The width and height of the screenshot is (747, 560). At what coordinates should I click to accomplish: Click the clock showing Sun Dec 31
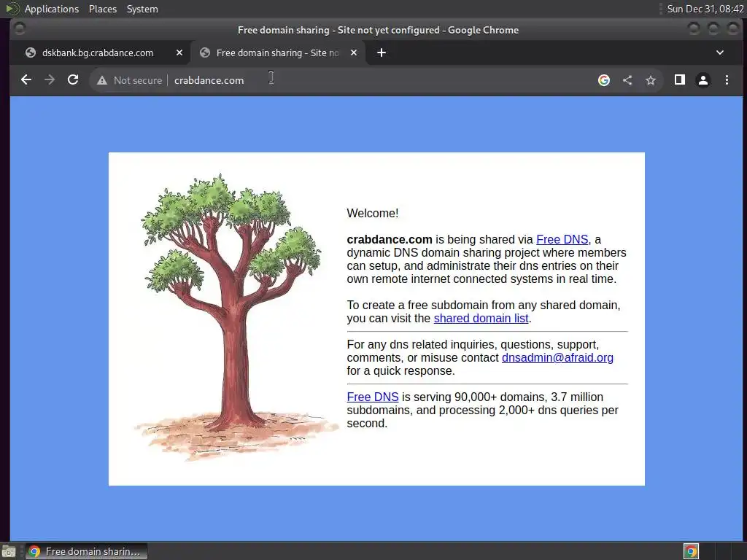pyautogui.click(x=705, y=9)
